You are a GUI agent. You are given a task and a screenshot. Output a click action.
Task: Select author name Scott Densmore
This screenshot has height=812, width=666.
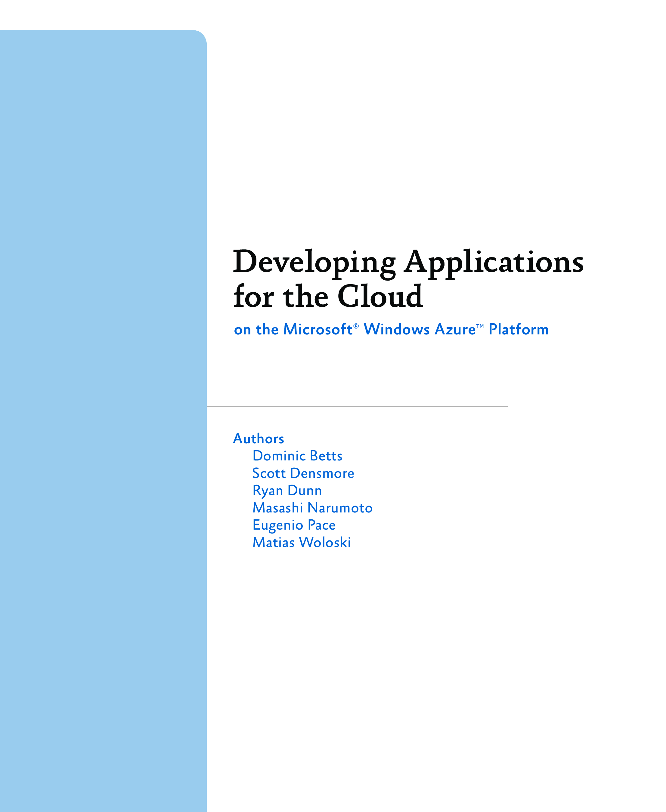click(303, 473)
